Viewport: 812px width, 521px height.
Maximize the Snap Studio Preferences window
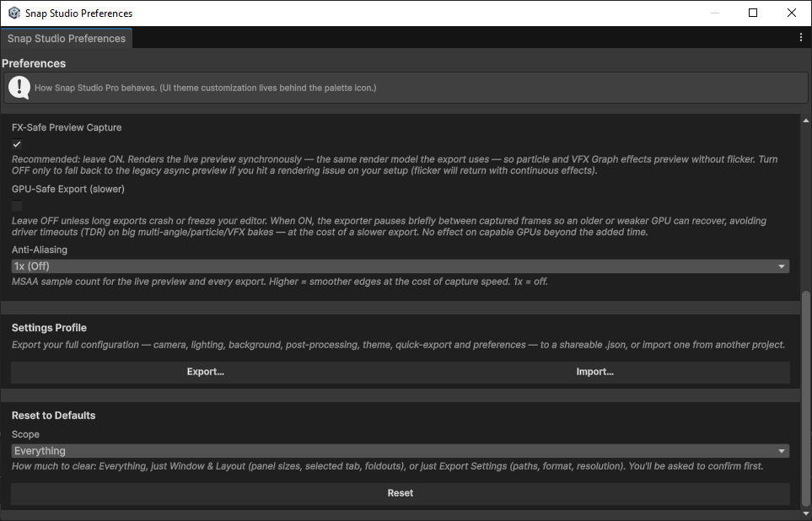tap(753, 13)
